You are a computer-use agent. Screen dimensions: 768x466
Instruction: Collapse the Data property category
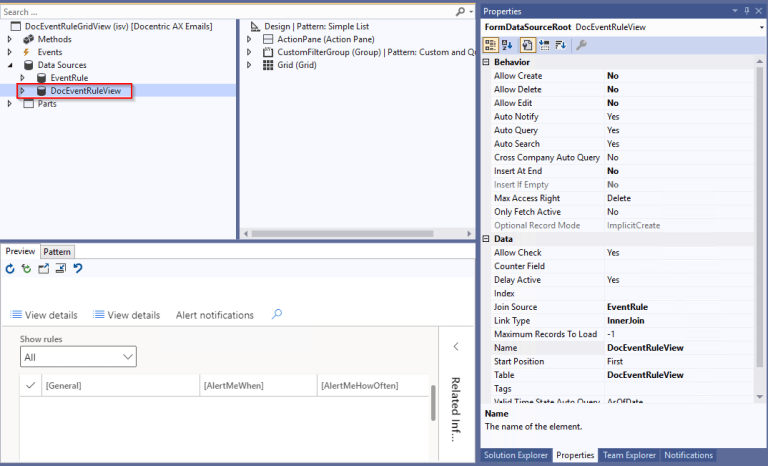point(486,239)
